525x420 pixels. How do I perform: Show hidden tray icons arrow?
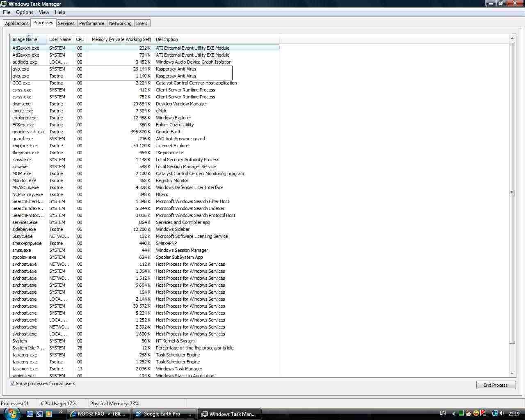click(454, 413)
